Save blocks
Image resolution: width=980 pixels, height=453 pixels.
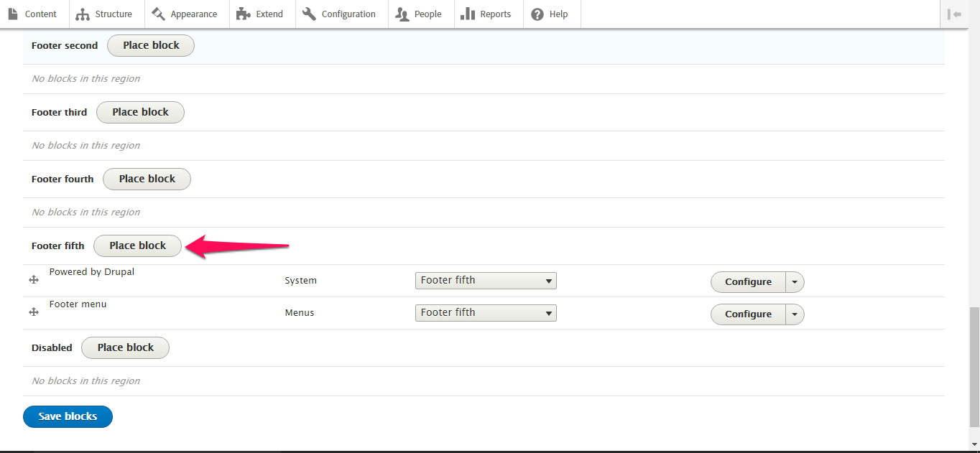[x=68, y=416]
